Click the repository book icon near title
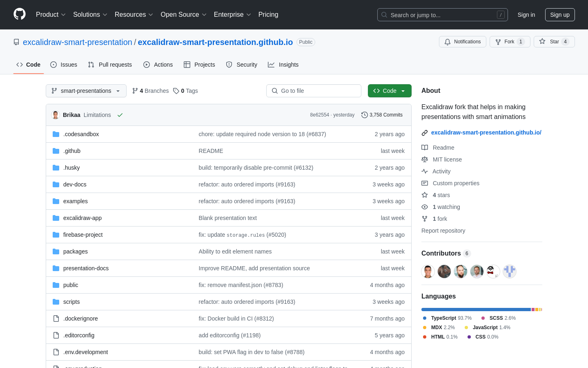Screen dimensions: 588x368 click(x=16, y=42)
